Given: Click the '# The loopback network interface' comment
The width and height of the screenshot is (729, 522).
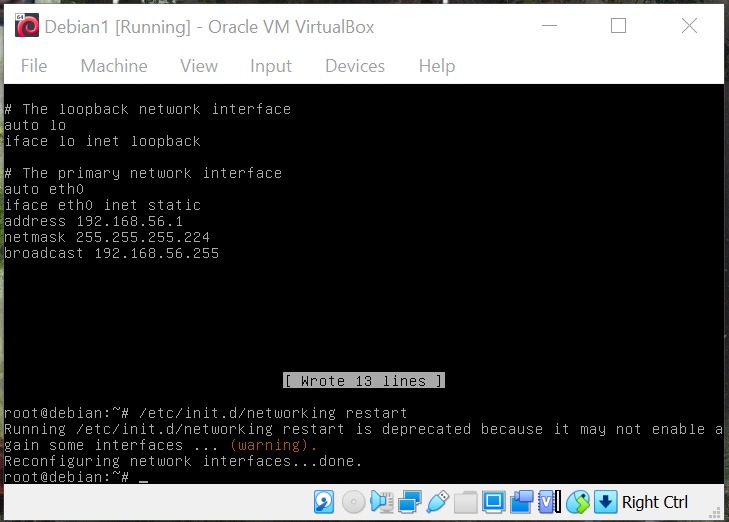Looking at the screenshot, I should [147, 109].
